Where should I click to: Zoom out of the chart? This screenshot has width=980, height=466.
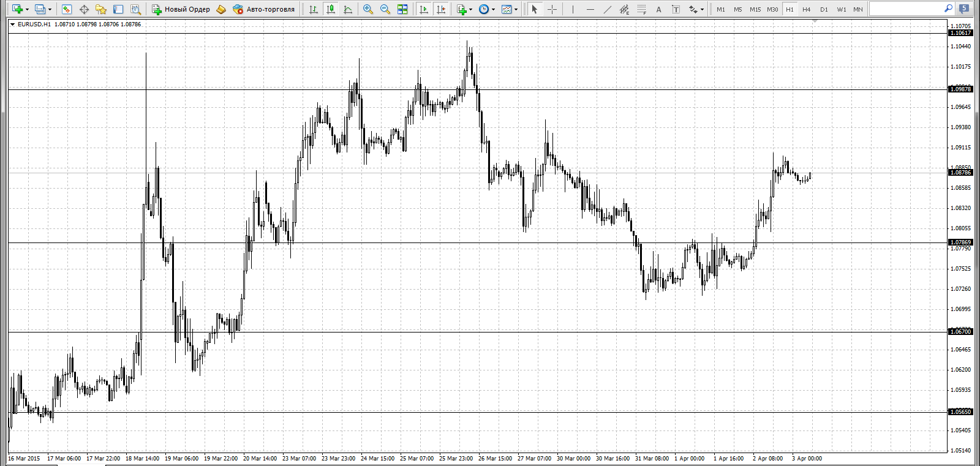[x=385, y=9]
